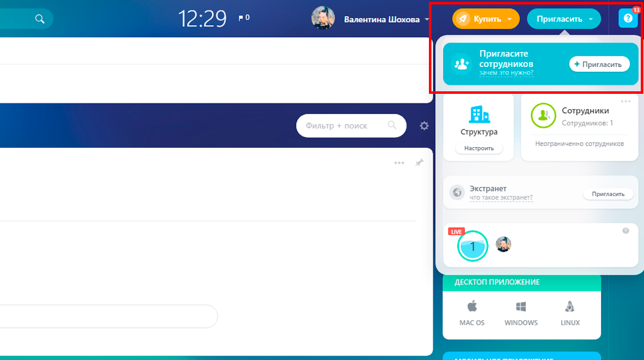644x360 pixels.
Task: Click the Структура label
Action: (479, 132)
